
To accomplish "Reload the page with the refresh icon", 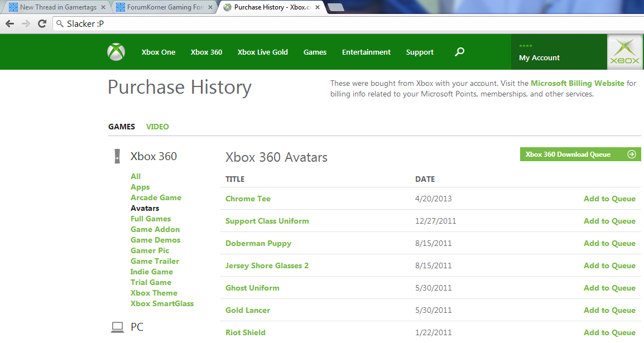I will [x=42, y=24].
